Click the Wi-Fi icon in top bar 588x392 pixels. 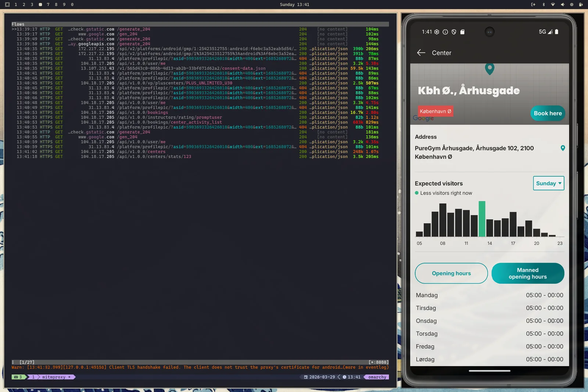(x=553, y=4)
